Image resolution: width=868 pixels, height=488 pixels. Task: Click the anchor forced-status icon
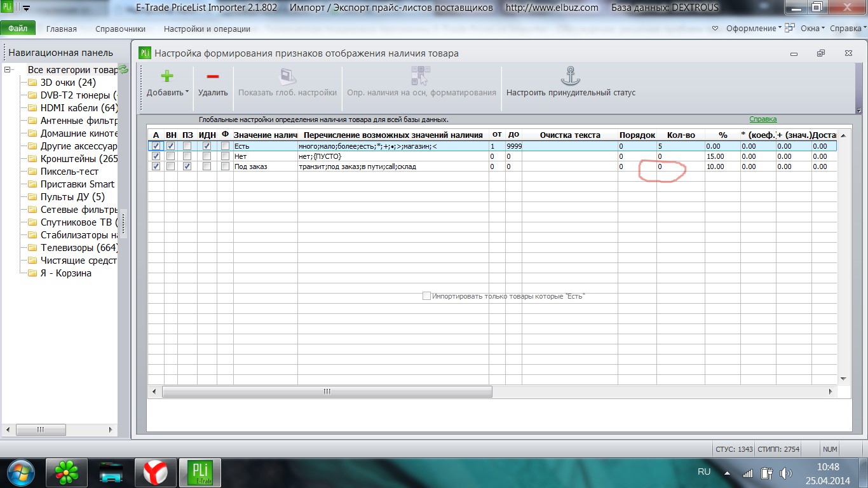tap(571, 76)
